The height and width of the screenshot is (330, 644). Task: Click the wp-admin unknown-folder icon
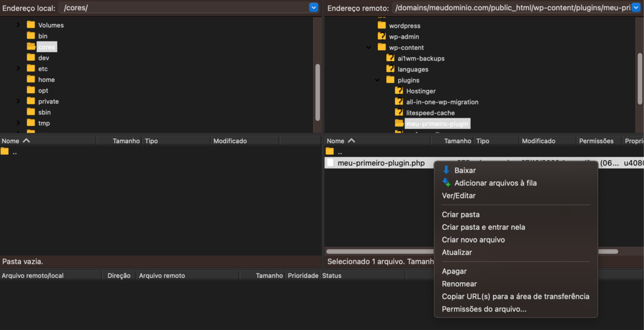382,36
